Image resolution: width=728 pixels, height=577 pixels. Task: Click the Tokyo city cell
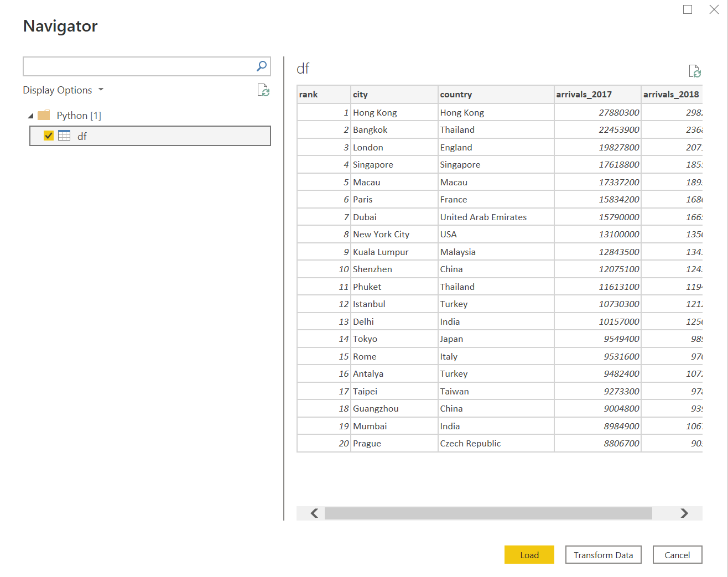tap(394, 339)
